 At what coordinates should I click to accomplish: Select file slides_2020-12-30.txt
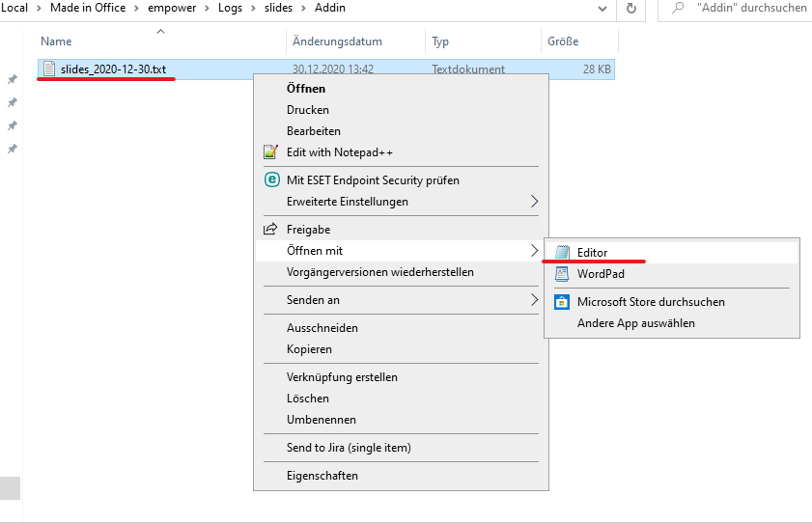(113, 69)
